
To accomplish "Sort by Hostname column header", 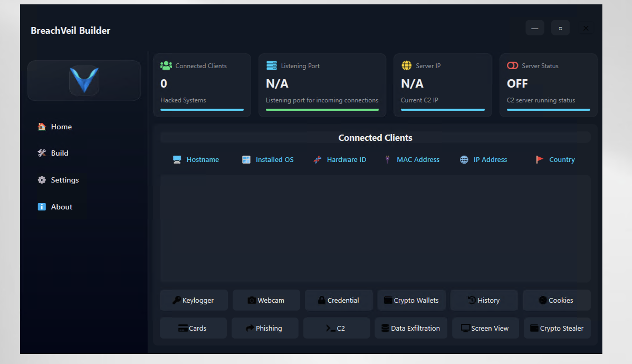I will click(x=202, y=160).
